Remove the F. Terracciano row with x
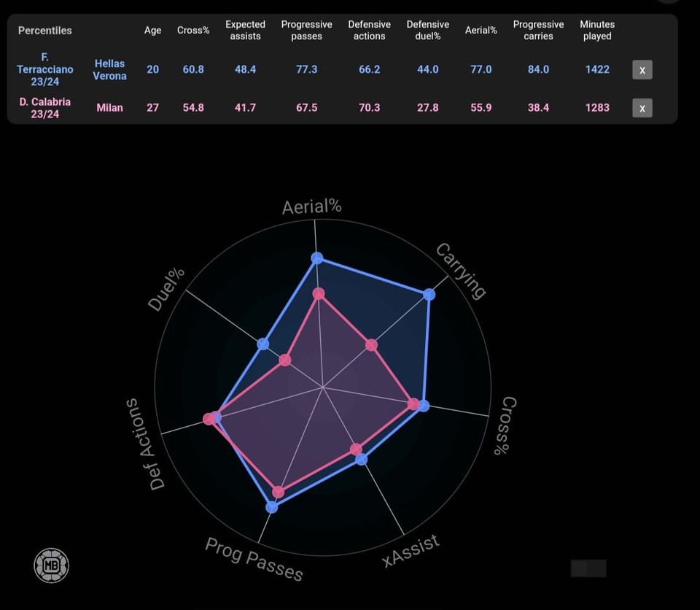This screenshot has height=610, width=700. 642,70
